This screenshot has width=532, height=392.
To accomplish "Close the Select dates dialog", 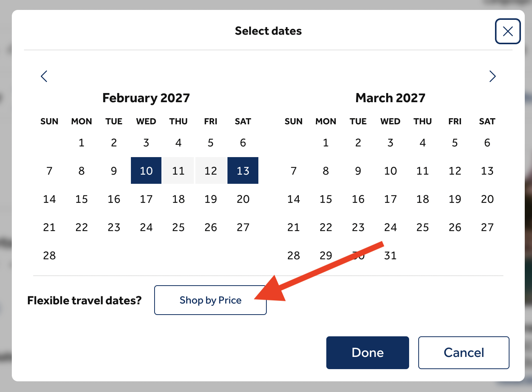I will pos(508,31).
